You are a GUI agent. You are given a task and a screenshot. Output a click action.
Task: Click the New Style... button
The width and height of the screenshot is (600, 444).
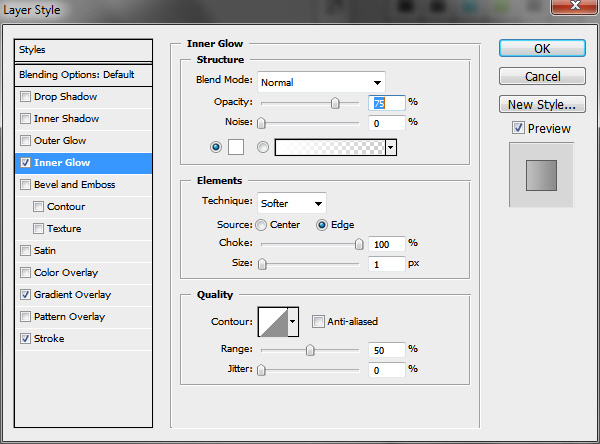(x=542, y=104)
